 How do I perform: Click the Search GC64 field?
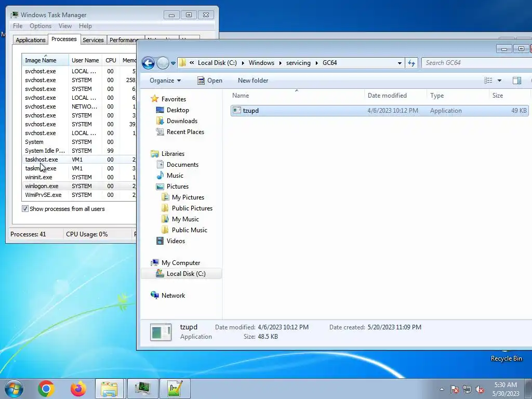pos(477,63)
